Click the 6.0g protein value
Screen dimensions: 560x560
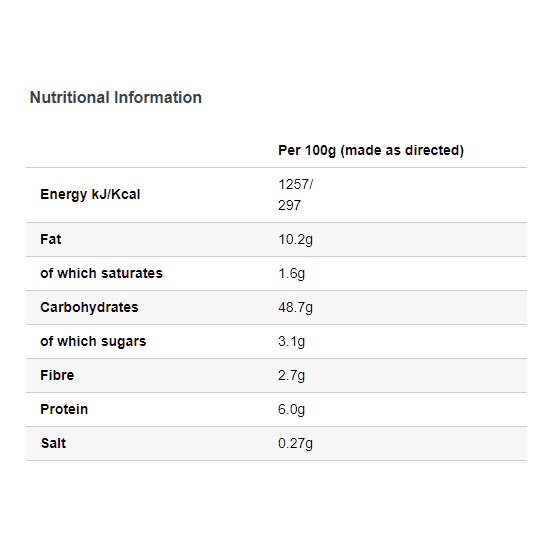pos(291,410)
